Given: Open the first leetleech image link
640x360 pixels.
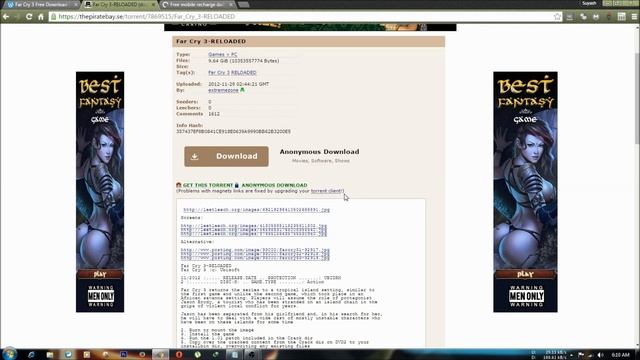Looking at the screenshot, I should click(x=256, y=210).
